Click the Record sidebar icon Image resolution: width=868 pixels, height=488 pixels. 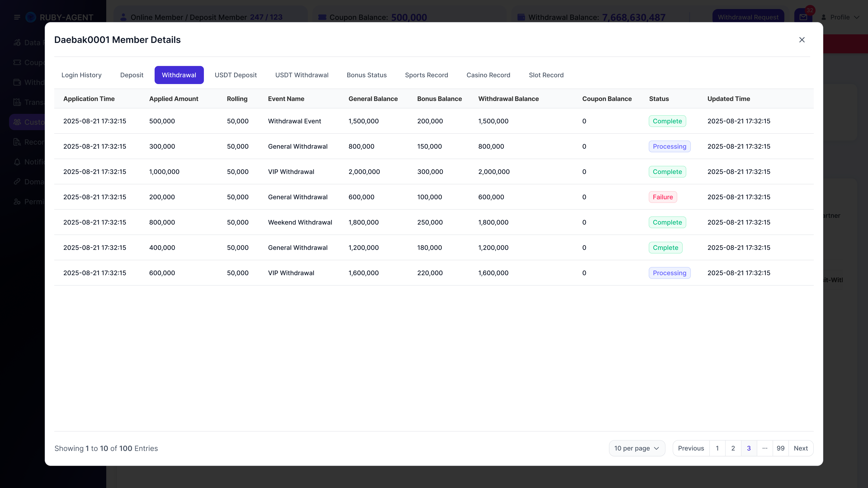click(x=17, y=142)
